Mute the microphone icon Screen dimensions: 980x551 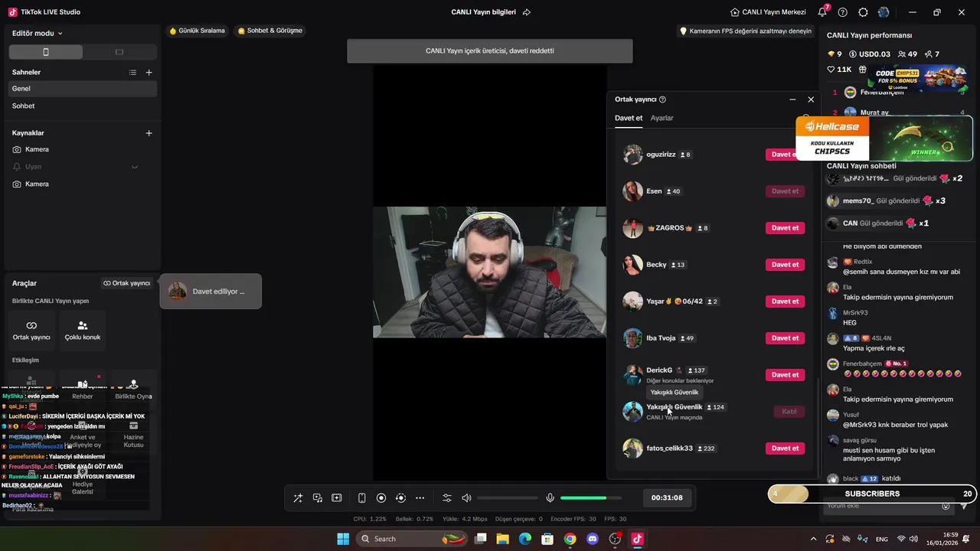550,498
